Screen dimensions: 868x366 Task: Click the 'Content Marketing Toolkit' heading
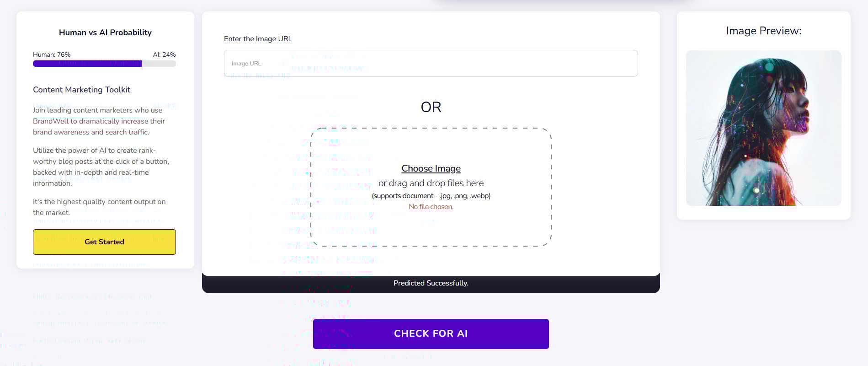[x=81, y=90]
